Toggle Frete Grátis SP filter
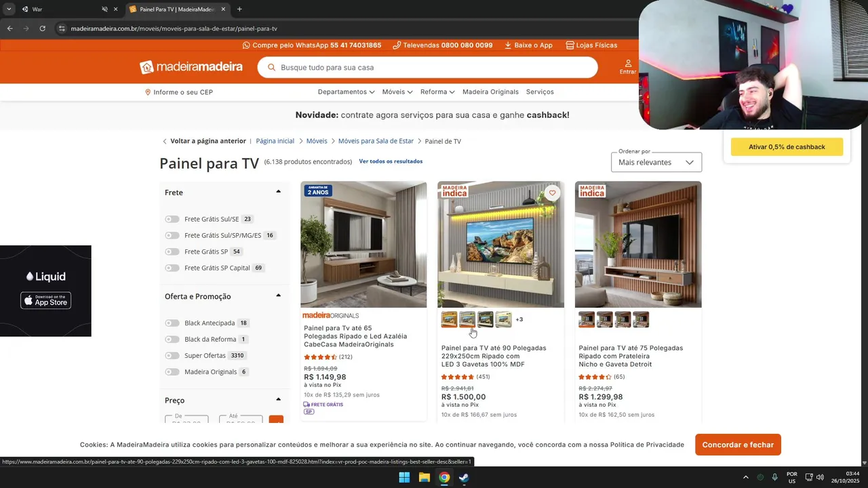 172,251
